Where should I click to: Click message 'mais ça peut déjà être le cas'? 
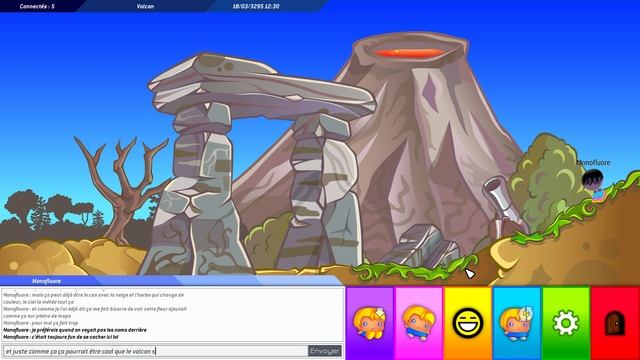[93, 298]
